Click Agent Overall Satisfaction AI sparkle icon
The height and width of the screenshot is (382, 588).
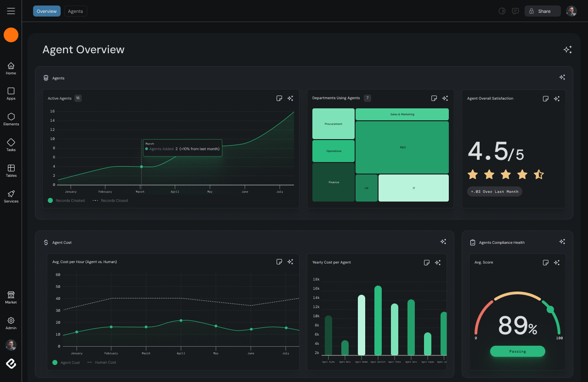coord(557,99)
